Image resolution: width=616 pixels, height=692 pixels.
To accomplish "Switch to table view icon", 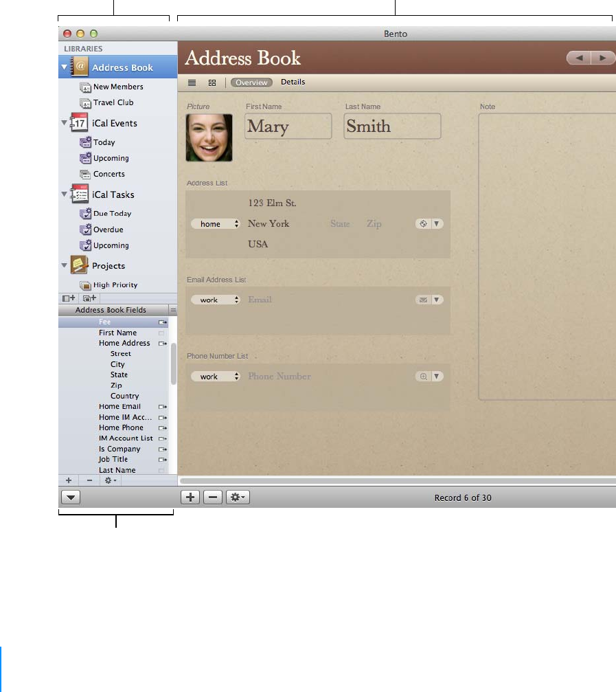I will click(x=192, y=82).
